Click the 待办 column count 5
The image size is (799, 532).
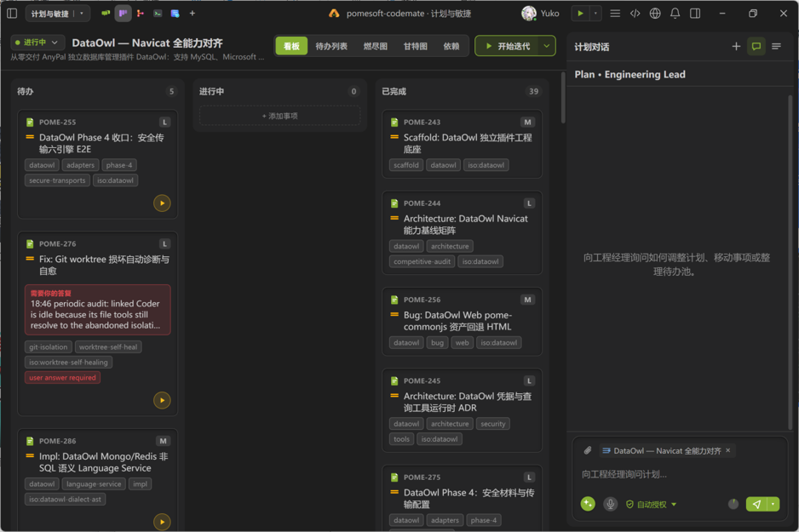tap(171, 91)
